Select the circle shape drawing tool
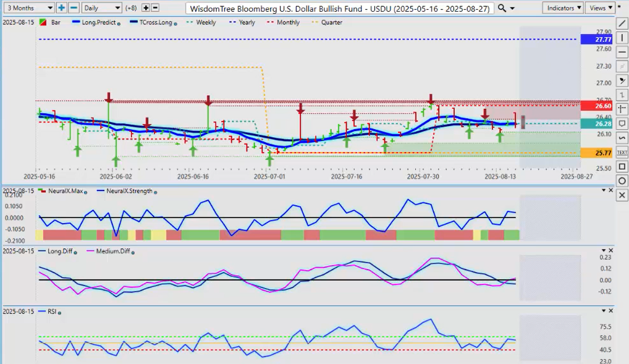The height and width of the screenshot is (364, 629). click(x=622, y=180)
